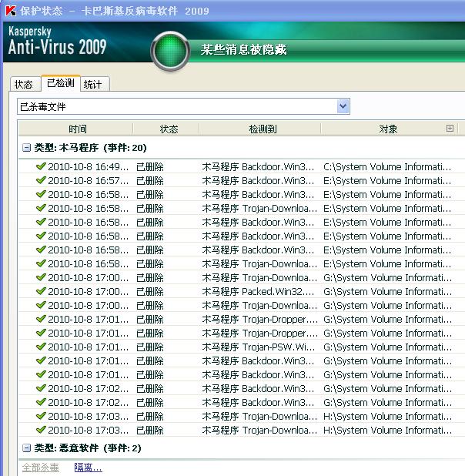Click the "类型: 木马程序 (事件: 20)" group title

(90, 148)
